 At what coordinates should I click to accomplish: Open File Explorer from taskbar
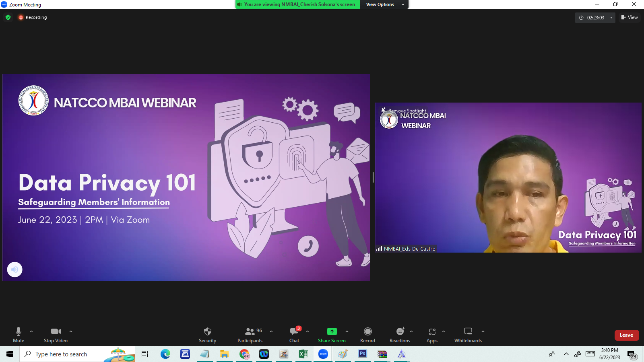pyautogui.click(x=224, y=354)
